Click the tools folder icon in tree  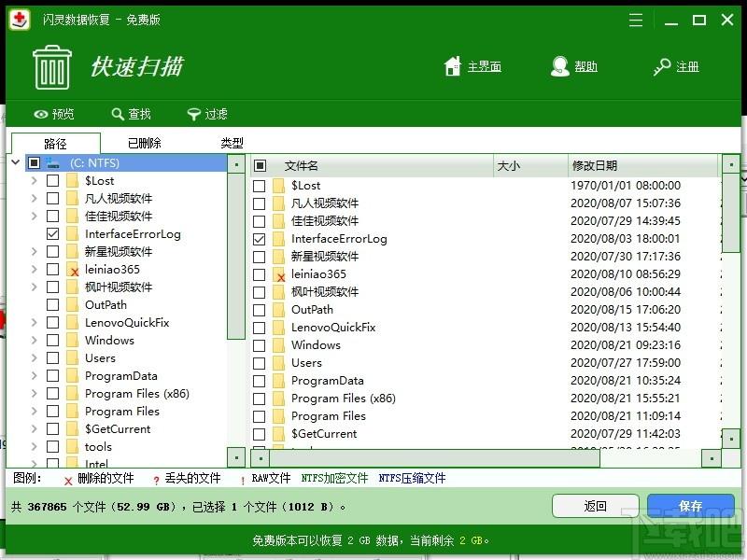click(73, 447)
